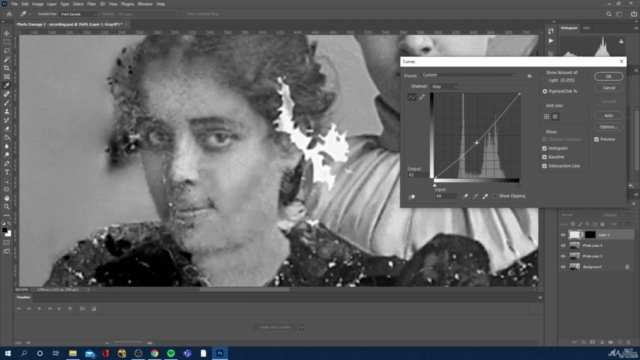Open the Curves preset options gear
Viewport: 640px width, 360px height.
[529, 76]
